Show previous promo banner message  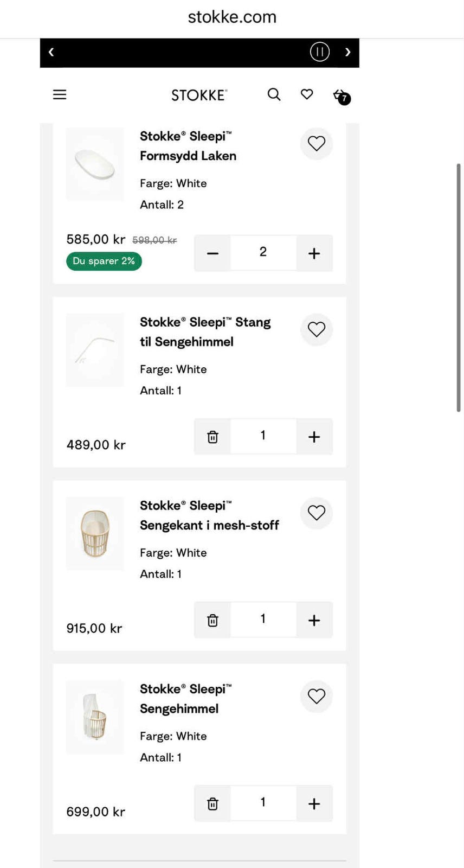click(x=51, y=52)
